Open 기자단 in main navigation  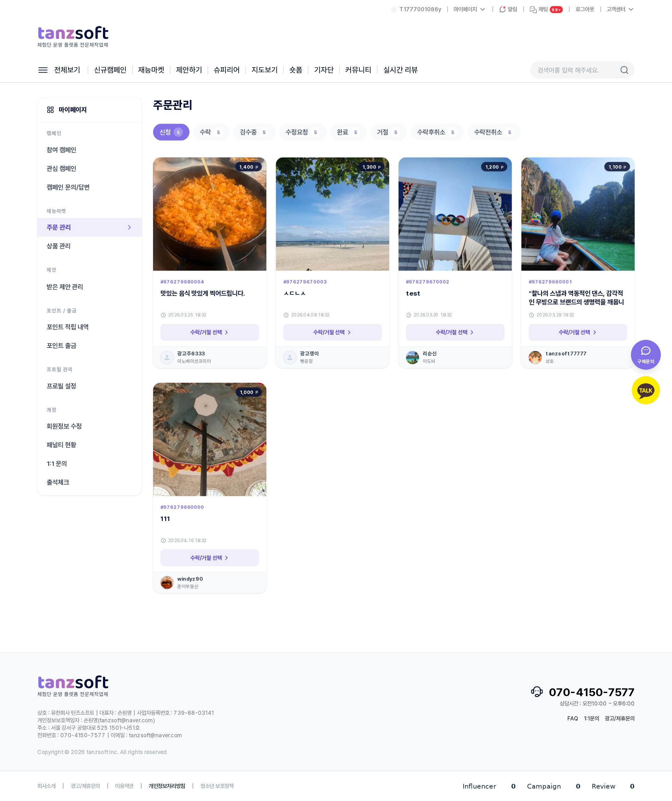coord(324,70)
